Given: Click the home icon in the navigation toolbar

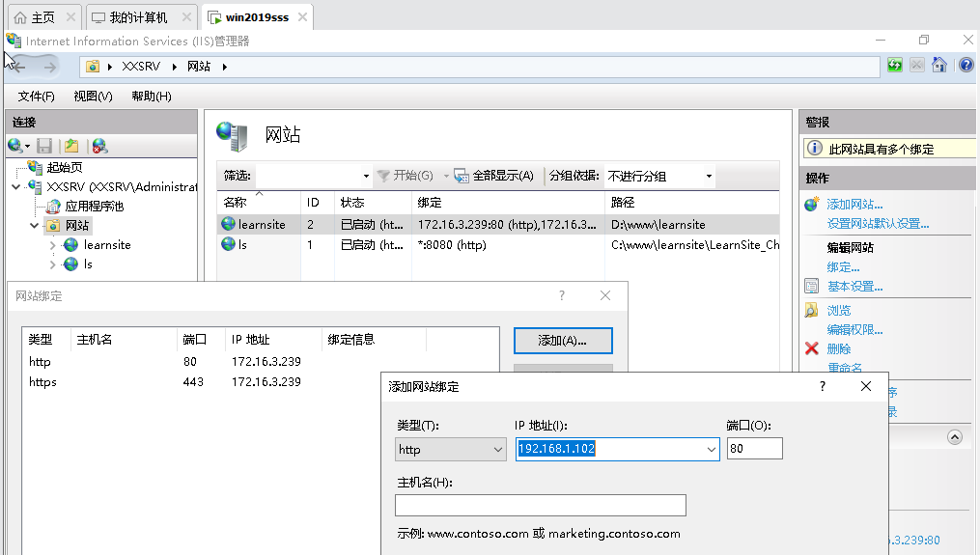Looking at the screenshot, I should coord(938,66).
